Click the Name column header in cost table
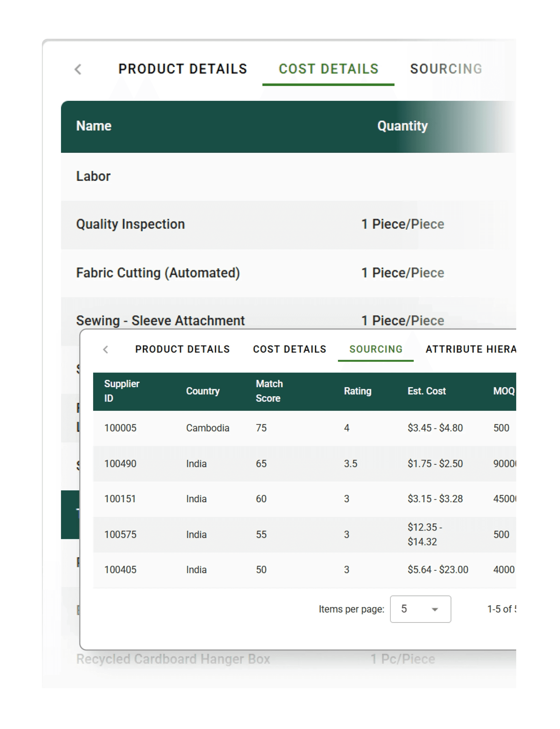Image resolution: width=560 pixels, height=729 pixels. click(x=94, y=126)
